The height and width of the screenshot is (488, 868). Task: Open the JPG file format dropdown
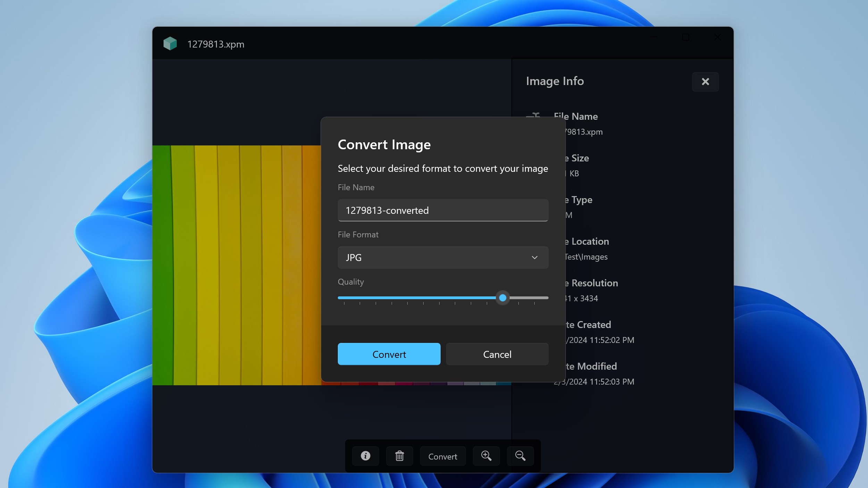[x=443, y=258]
